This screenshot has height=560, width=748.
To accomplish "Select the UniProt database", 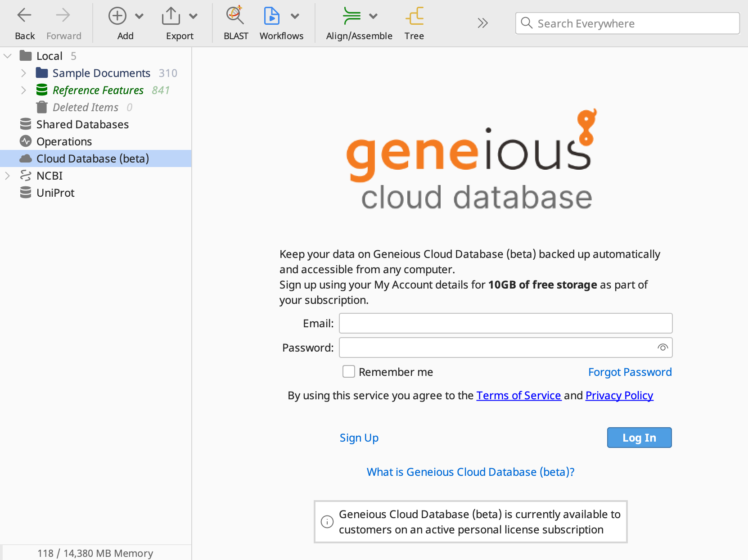I will coord(55,193).
